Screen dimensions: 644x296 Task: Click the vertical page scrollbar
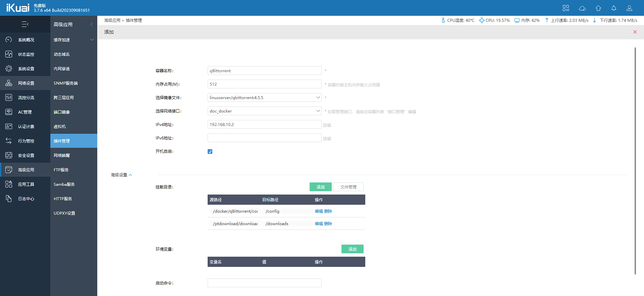(635, 161)
